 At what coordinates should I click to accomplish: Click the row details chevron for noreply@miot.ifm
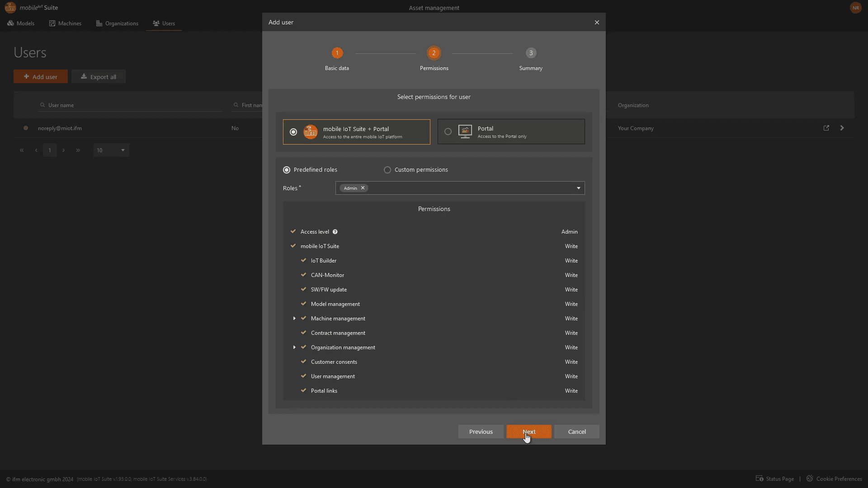[842, 128]
